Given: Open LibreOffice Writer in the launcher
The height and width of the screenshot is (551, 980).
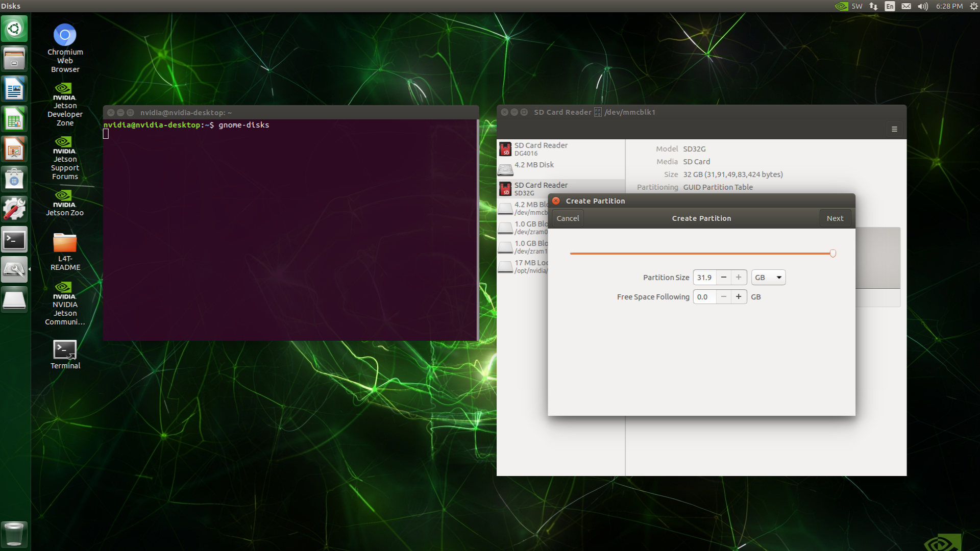Looking at the screenshot, I should pos(14,90).
